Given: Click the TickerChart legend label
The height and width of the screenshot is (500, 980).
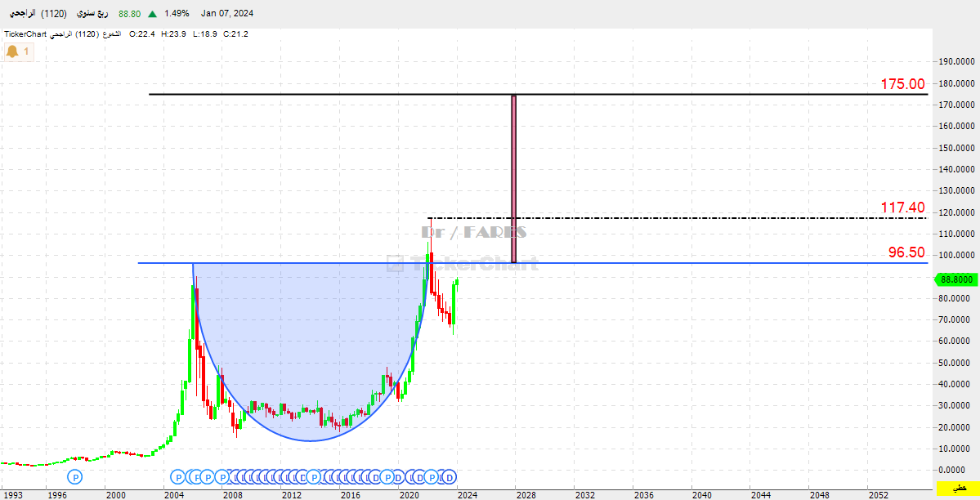Looking at the screenshot, I should click(25, 33).
